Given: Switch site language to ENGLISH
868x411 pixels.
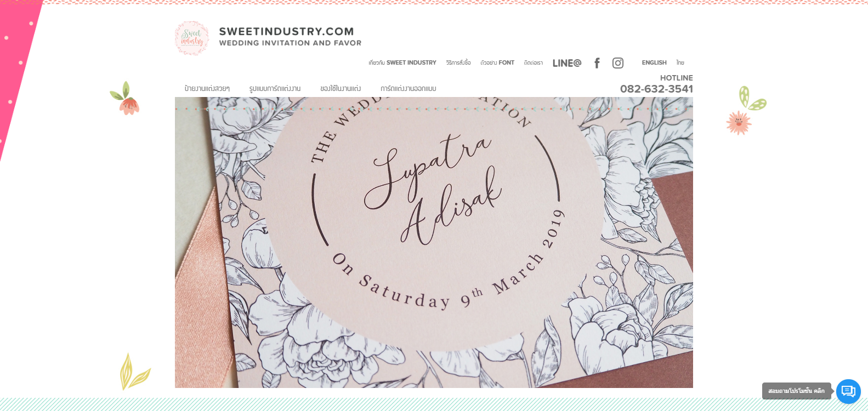Looking at the screenshot, I should (x=654, y=62).
